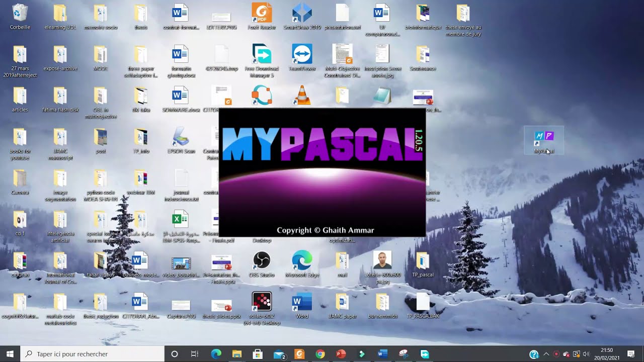Open the articles folder
This screenshot has height=362, width=644.
tap(20, 99)
